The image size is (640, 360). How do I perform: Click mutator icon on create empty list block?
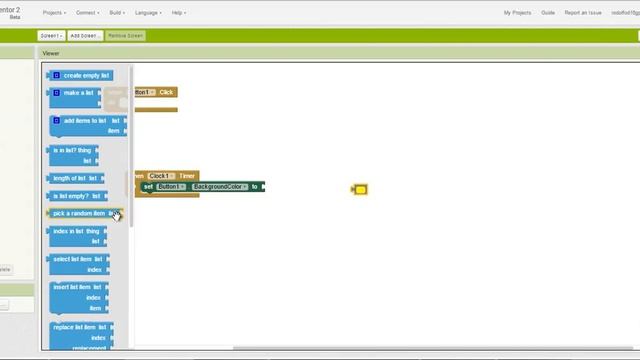(x=56, y=75)
